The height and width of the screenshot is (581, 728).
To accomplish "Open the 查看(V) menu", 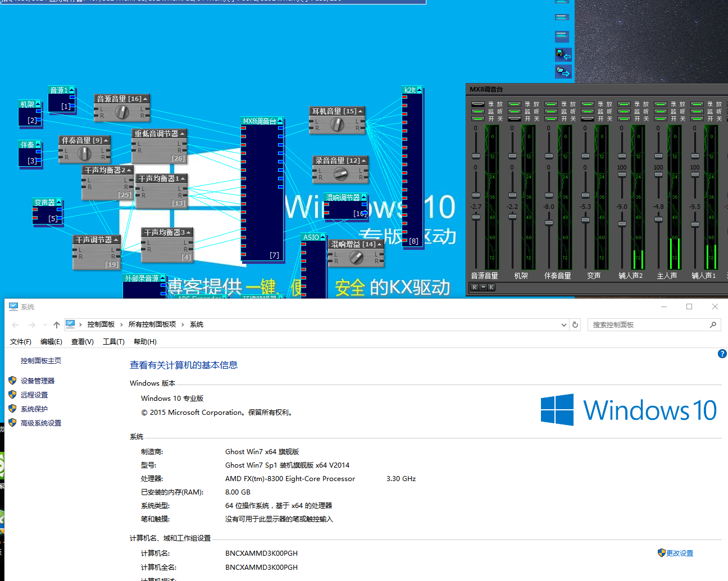I will click(83, 342).
